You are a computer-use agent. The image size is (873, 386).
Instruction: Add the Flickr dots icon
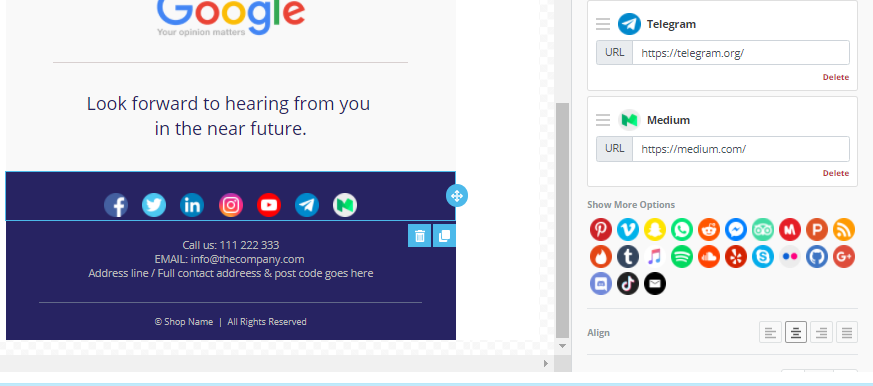(x=790, y=257)
